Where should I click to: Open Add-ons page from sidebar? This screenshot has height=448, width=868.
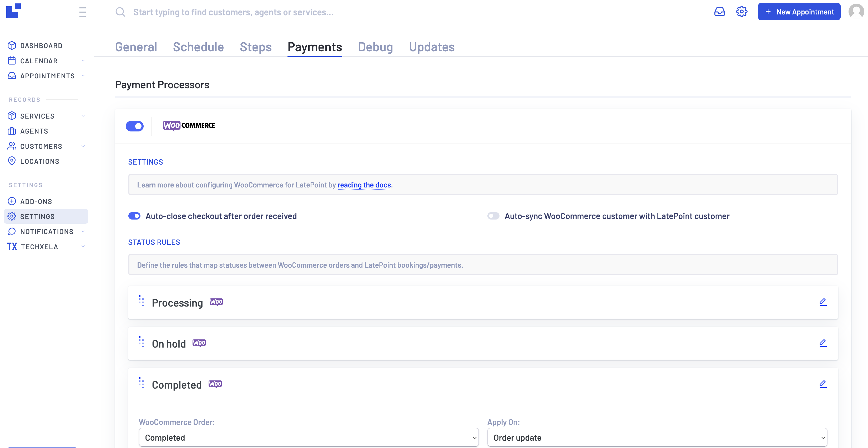(36, 201)
